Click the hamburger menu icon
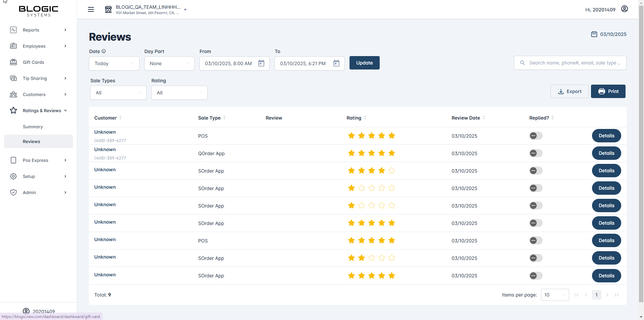This screenshot has width=644, height=320. point(91,9)
